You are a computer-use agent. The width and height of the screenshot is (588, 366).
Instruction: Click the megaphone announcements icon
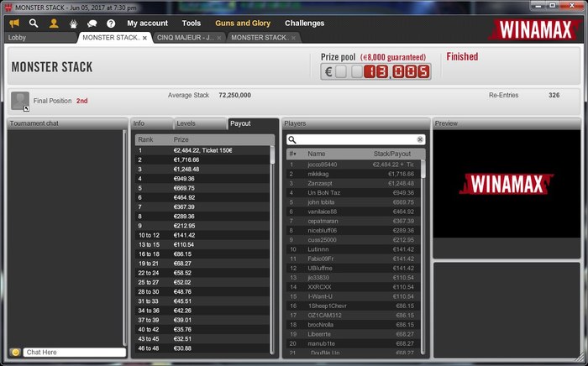(x=14, y=24)
